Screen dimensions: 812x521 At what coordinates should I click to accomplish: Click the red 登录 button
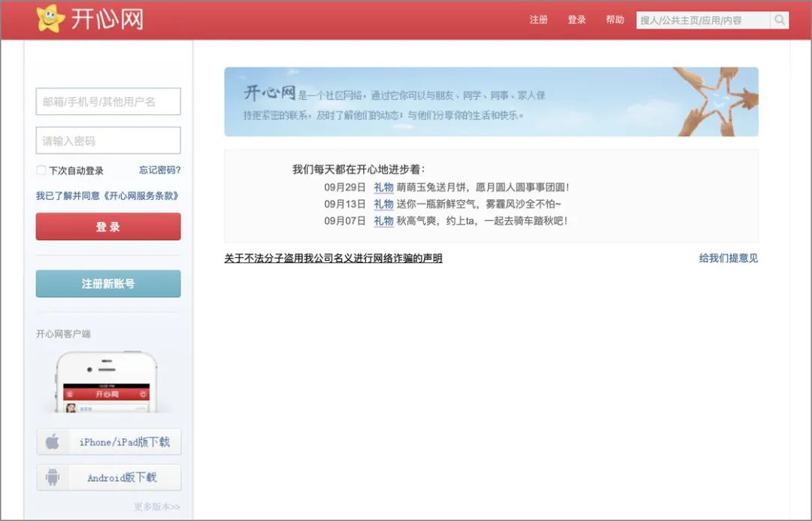point(108,226)
